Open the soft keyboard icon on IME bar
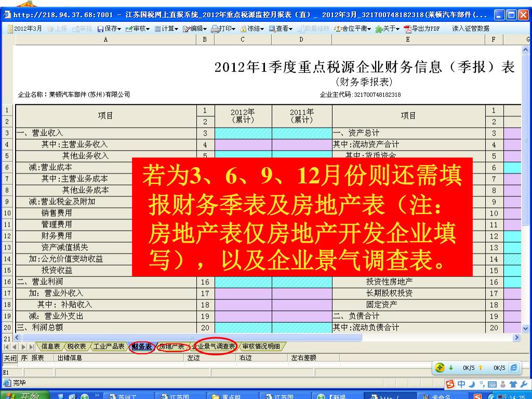 [x=492, y=384]
